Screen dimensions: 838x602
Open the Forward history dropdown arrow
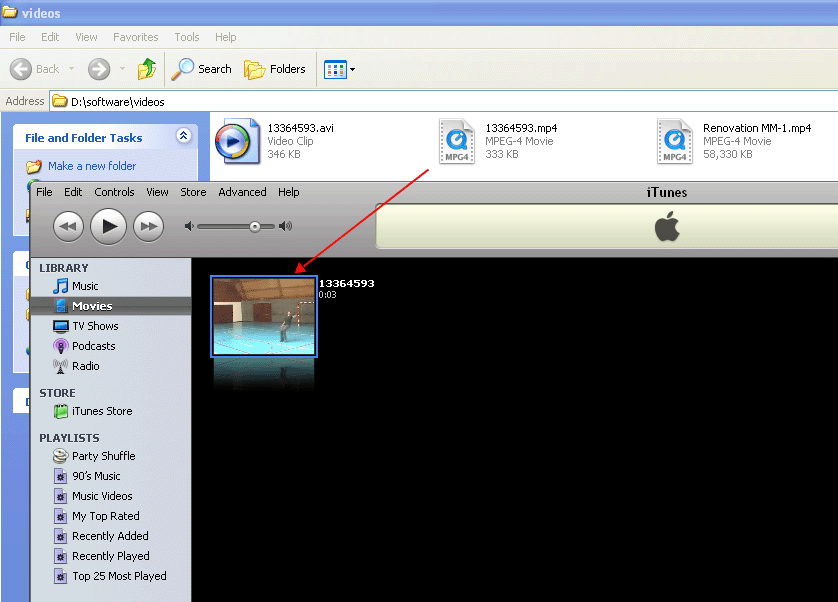point(122,69)
